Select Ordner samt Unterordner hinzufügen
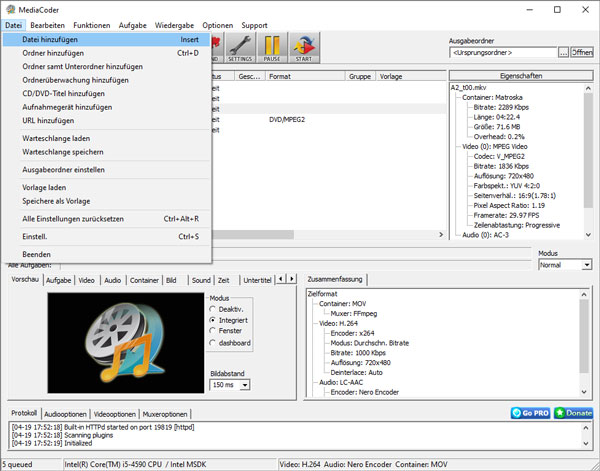600x471 pixels. pos(106,67)
